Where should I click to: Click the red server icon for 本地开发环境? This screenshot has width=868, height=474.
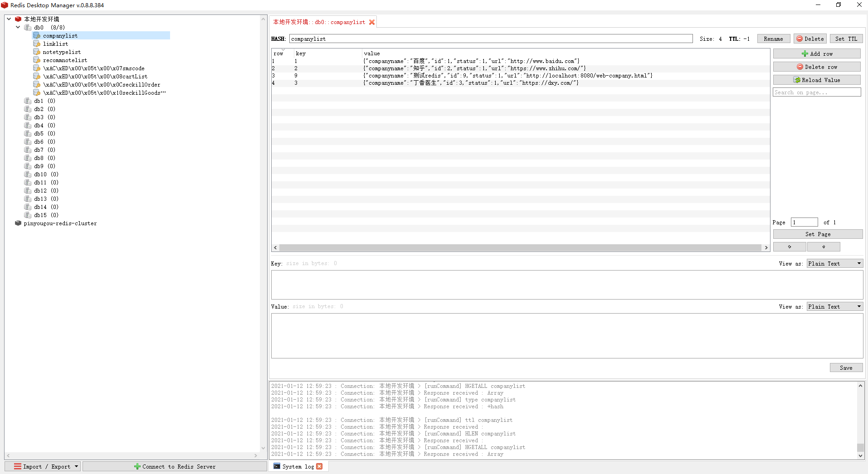click(x=18, y=19)
